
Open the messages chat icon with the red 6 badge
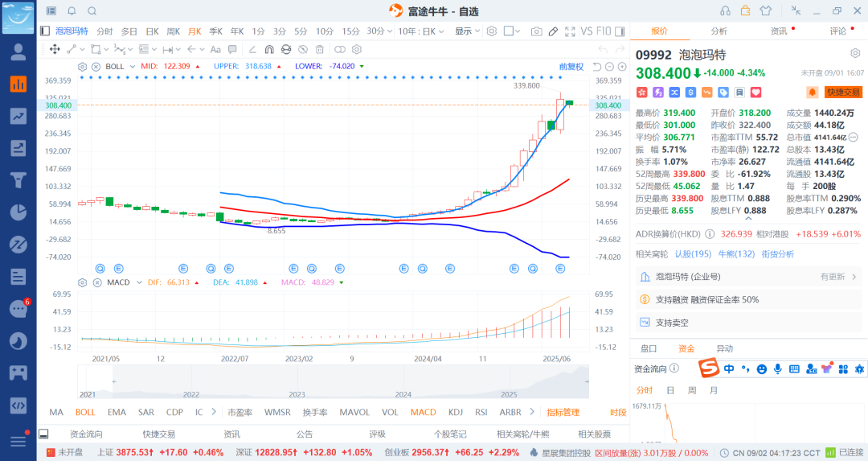tap(18, 308)
